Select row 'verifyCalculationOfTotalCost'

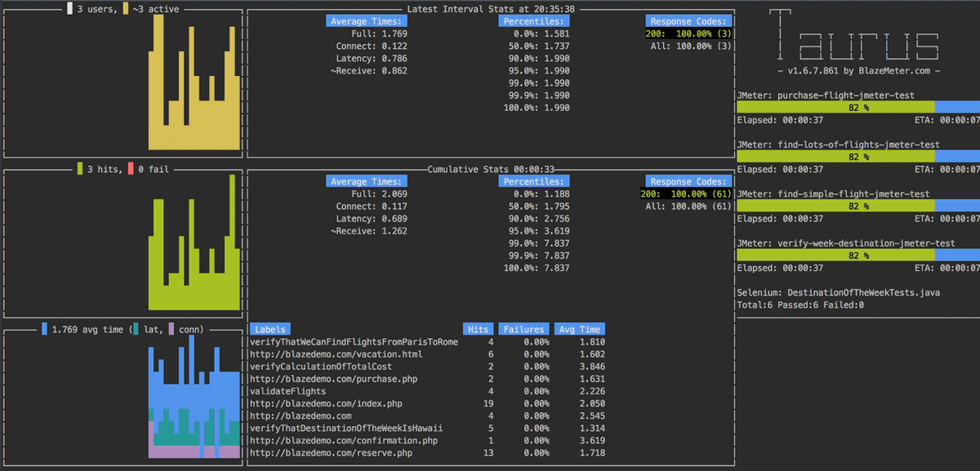tap(427, 367)
